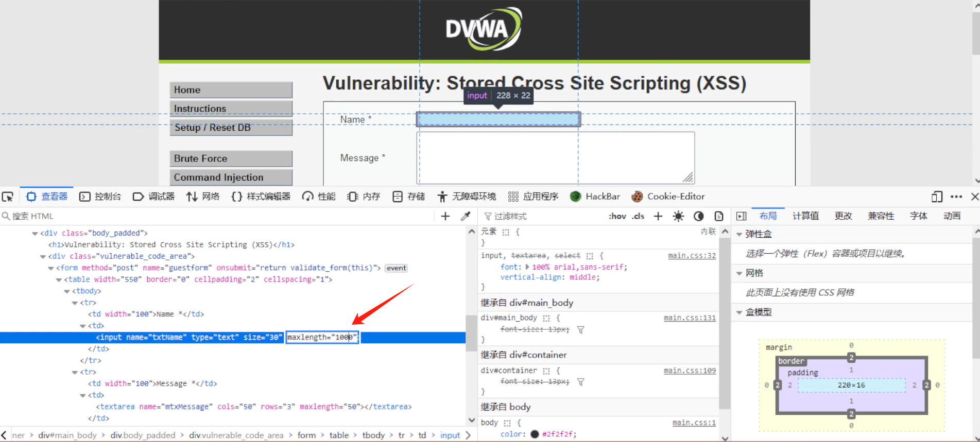This screenshot has height=442, width=980.
Task: Open the 性能 performance panel
Action: 319,197
